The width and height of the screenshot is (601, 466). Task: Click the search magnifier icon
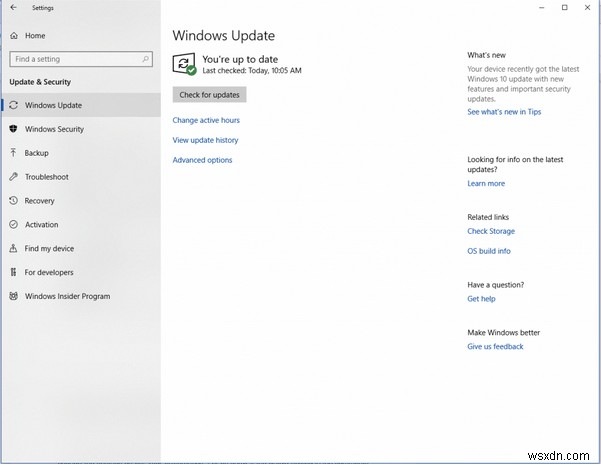click(146, 59)
